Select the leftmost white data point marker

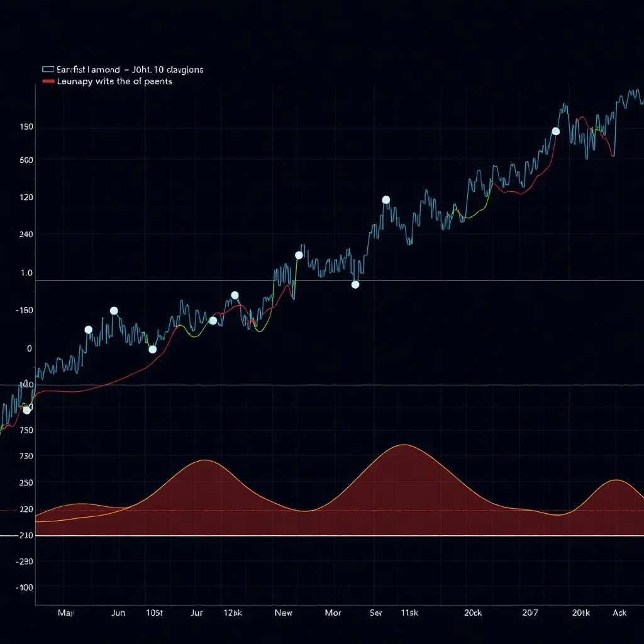click(x=26, y=410)
